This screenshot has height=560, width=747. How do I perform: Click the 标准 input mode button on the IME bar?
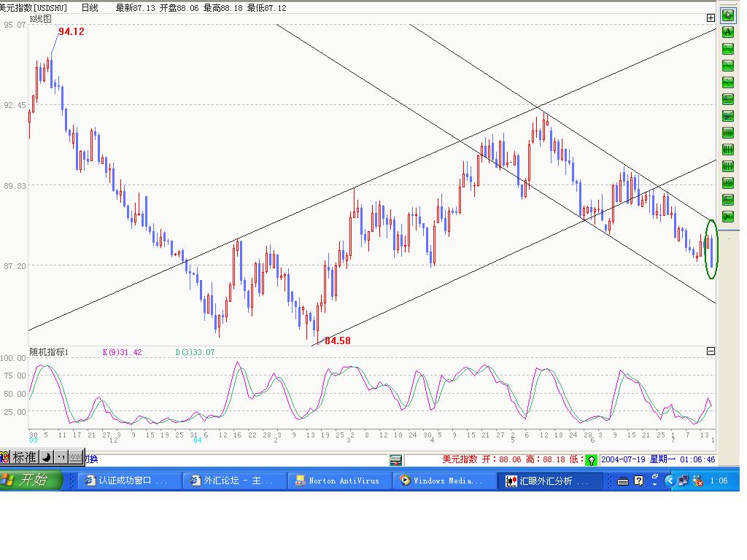pos(24,457)
